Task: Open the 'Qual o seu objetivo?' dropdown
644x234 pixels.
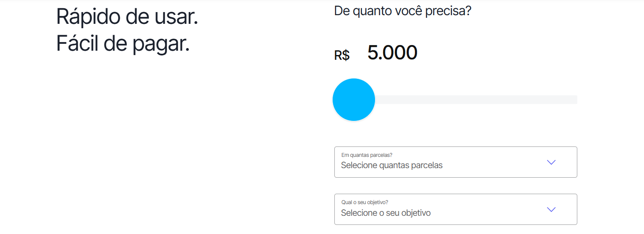Action: point(456,209)
